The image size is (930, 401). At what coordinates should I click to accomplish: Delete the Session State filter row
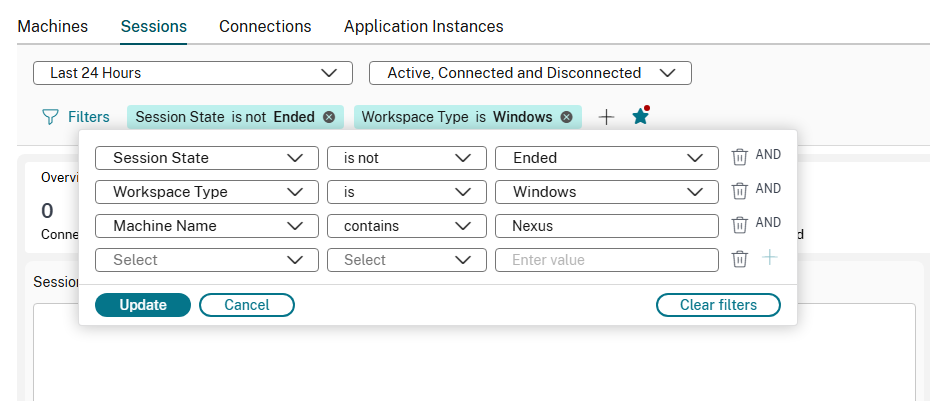[739, 157]
